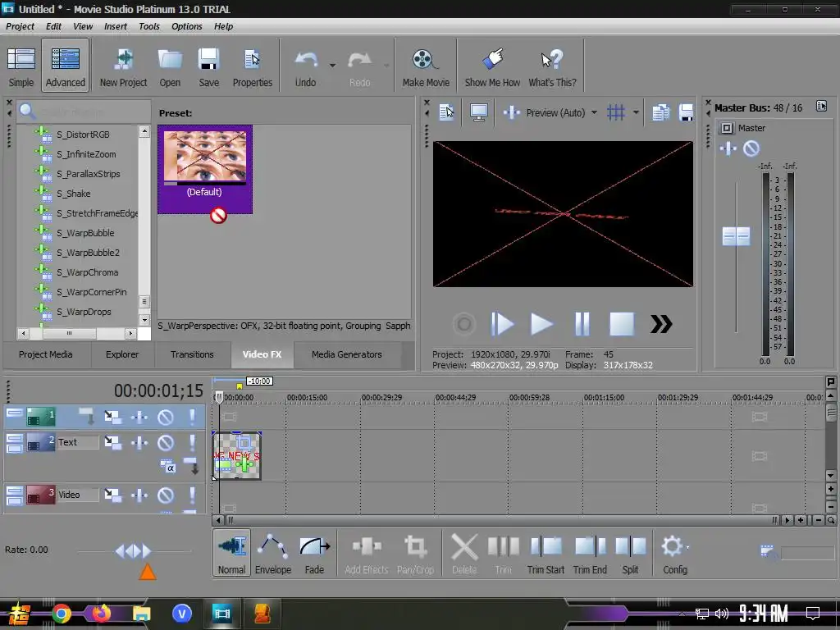
Task: Minimize track 1 height
Action: [14, 413]
